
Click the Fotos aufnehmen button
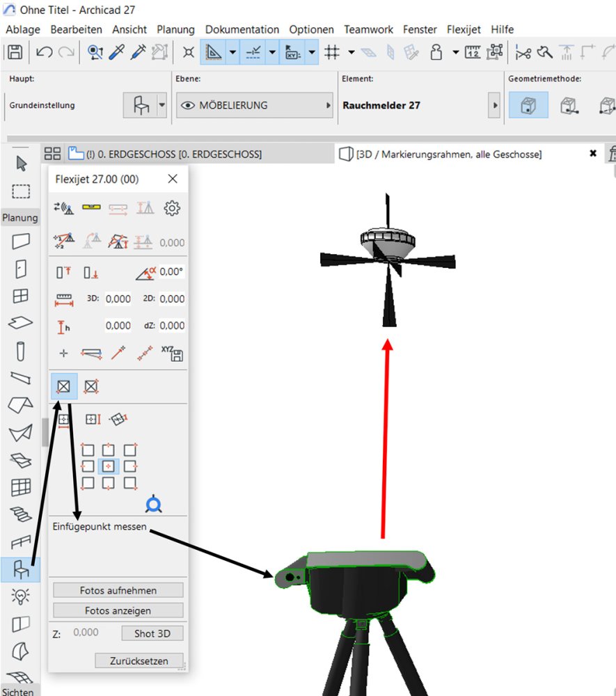pyautogui.click(x=118, y=590)
